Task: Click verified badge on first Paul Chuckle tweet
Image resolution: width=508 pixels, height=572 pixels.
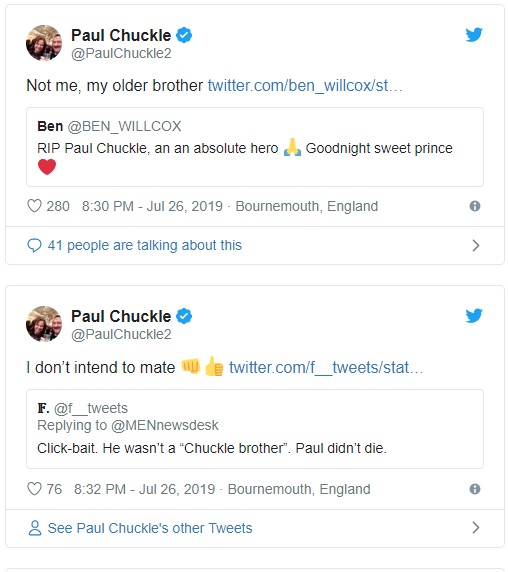Action: click(x=184, y=35)
